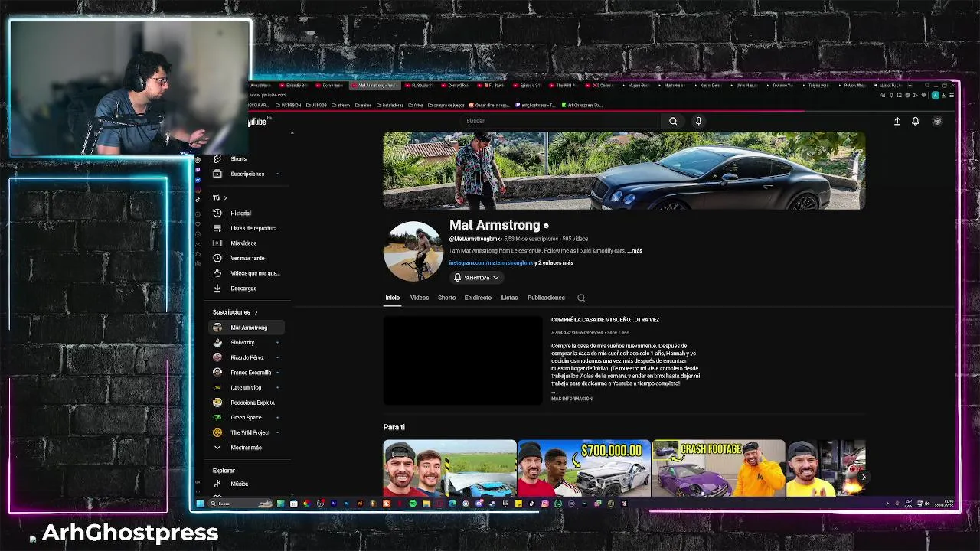Image resolution: width=980 pixels, height=551 pixels.
Task: Open WhatsApp from the taskbar
Action: click(558, 504)
